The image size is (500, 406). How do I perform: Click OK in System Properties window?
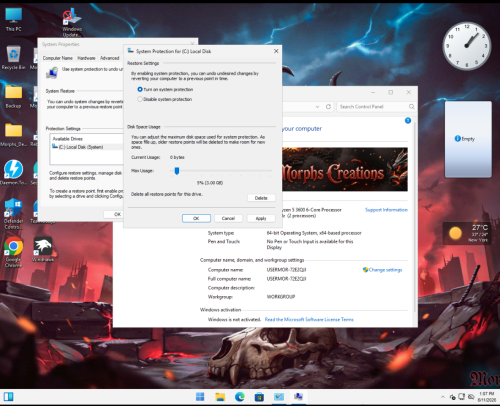pos(115,214)
